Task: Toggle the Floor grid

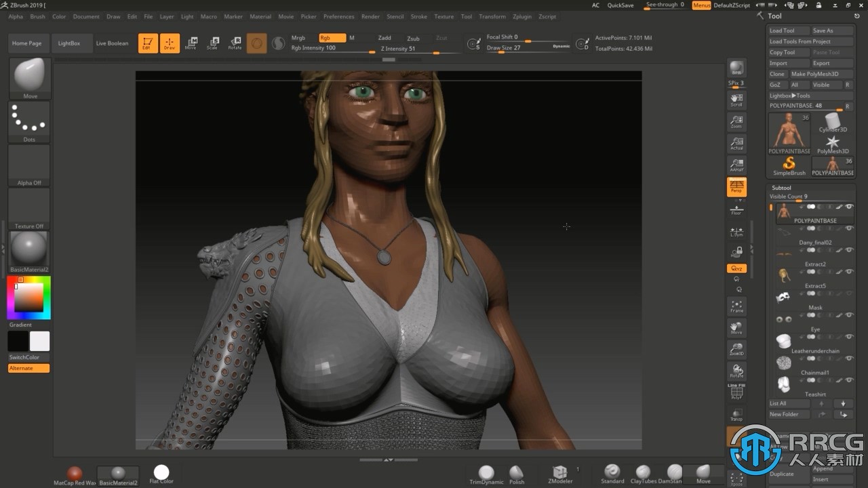Action: 736,209
